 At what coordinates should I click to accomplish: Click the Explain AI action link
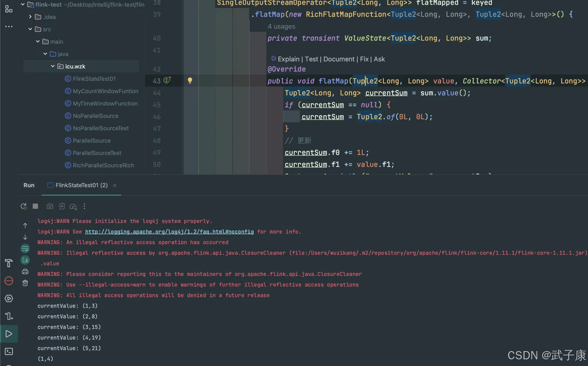(x=288, y=59)
